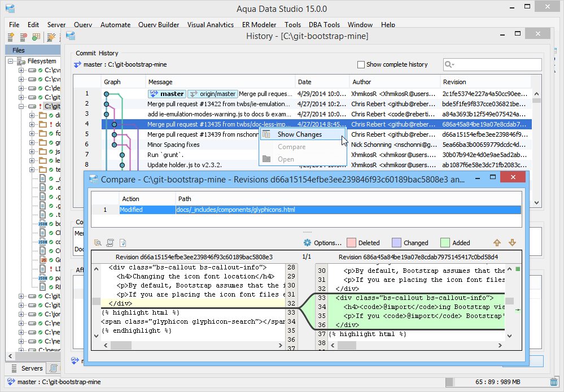This screenshot has width=564, height=392.
Task: Click the Find icon in the Compare toolbar
Action: pos(98,243)
